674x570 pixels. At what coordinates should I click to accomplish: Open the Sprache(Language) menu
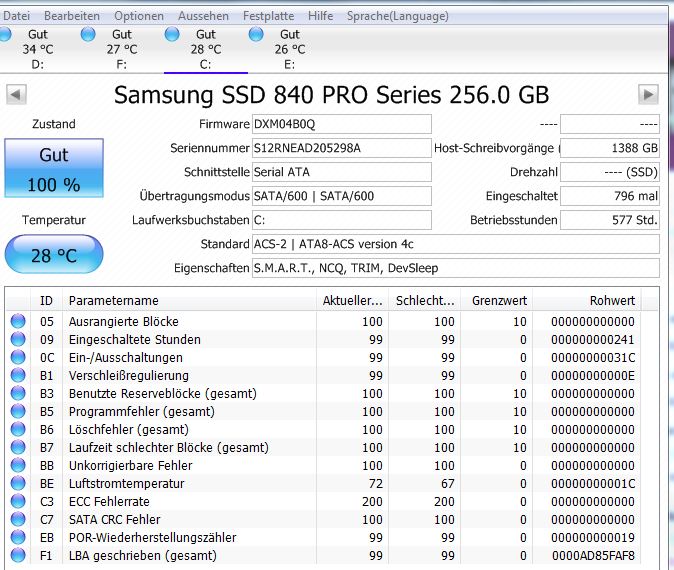[398, 16]
